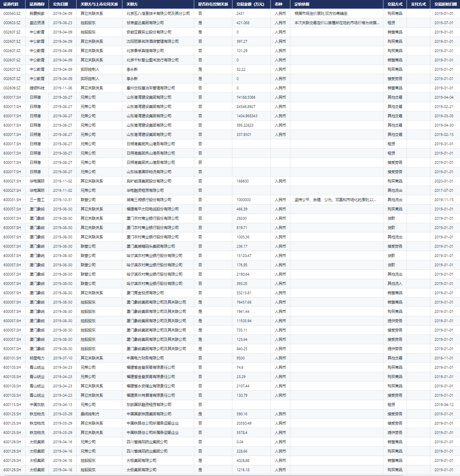Click the amount 74188.5086 cell
The image size is (460, 476).
click(x=246, y=98)
